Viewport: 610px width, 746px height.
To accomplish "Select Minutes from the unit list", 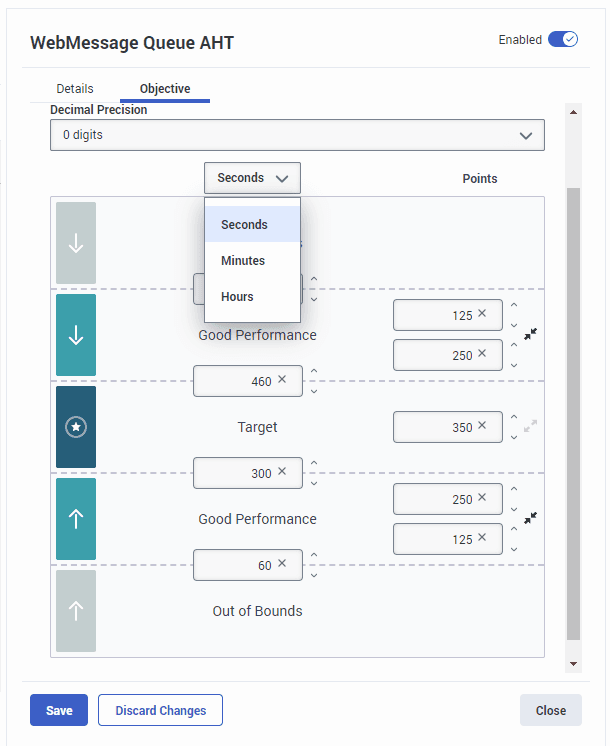I will tap(243, 261).
